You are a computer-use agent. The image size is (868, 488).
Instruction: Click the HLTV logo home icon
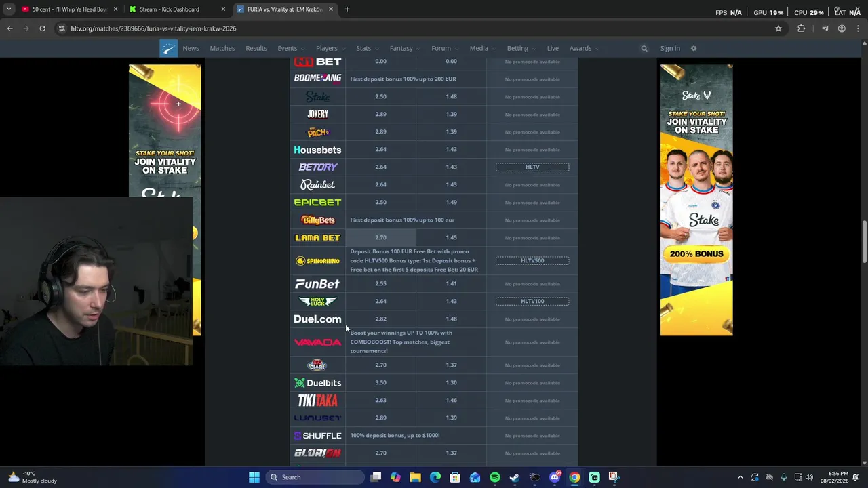[168, 48]
